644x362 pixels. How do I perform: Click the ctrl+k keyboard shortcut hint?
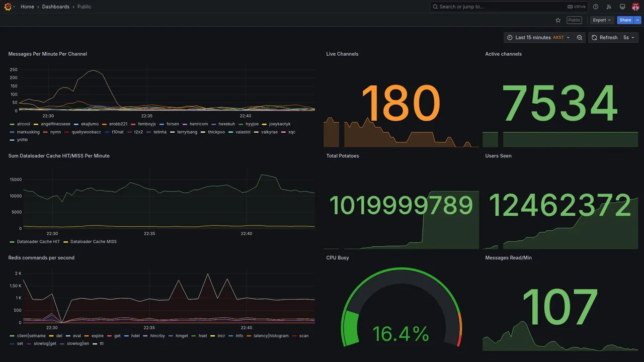pos(577,7)
